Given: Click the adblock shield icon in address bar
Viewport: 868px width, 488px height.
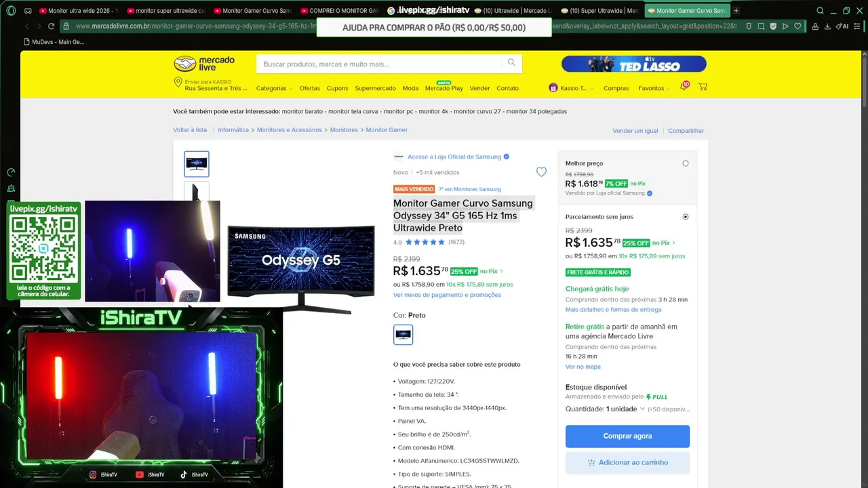Looking at the screenshot, I should click(773, 26).
